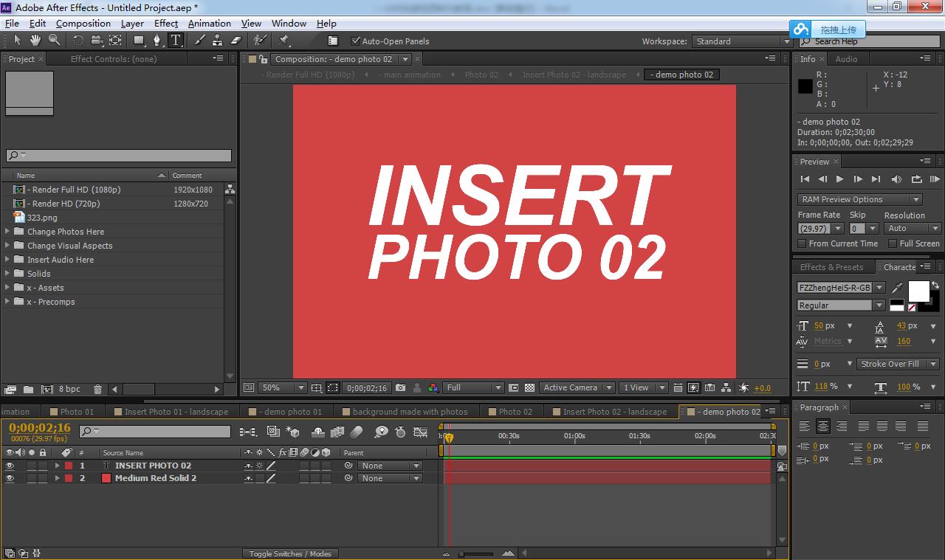
Task: Select the Horizontal Type tool
Action: [x=176, y=41]
